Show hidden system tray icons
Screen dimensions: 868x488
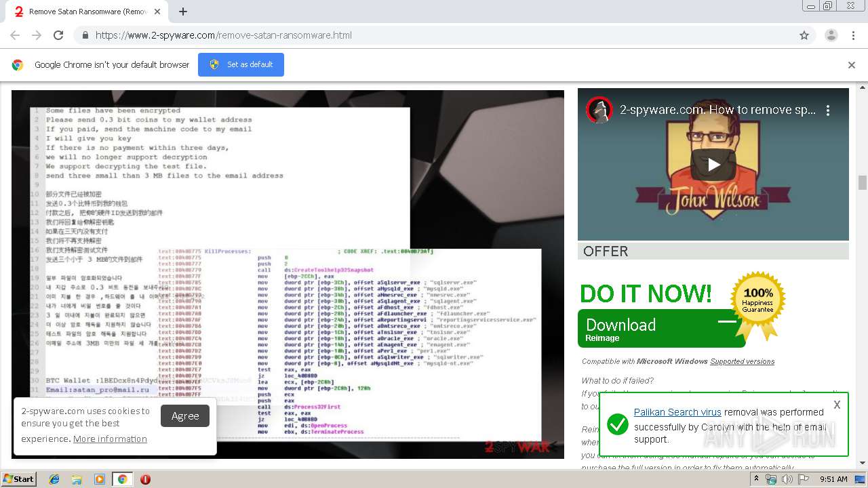tap(756, 479)
